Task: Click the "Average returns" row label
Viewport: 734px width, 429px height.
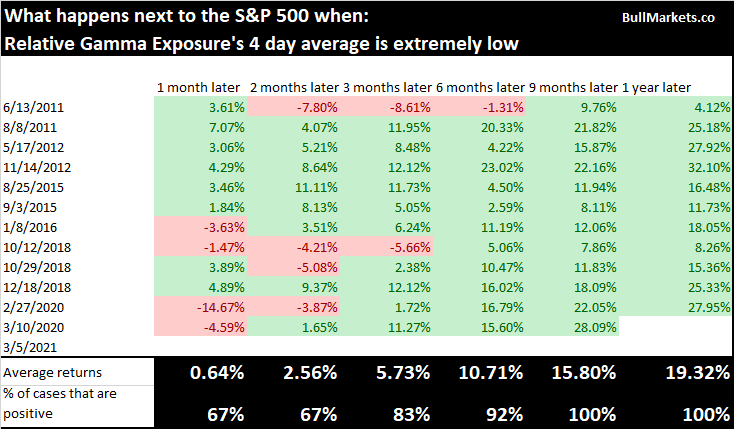Action: coord(46,373)
